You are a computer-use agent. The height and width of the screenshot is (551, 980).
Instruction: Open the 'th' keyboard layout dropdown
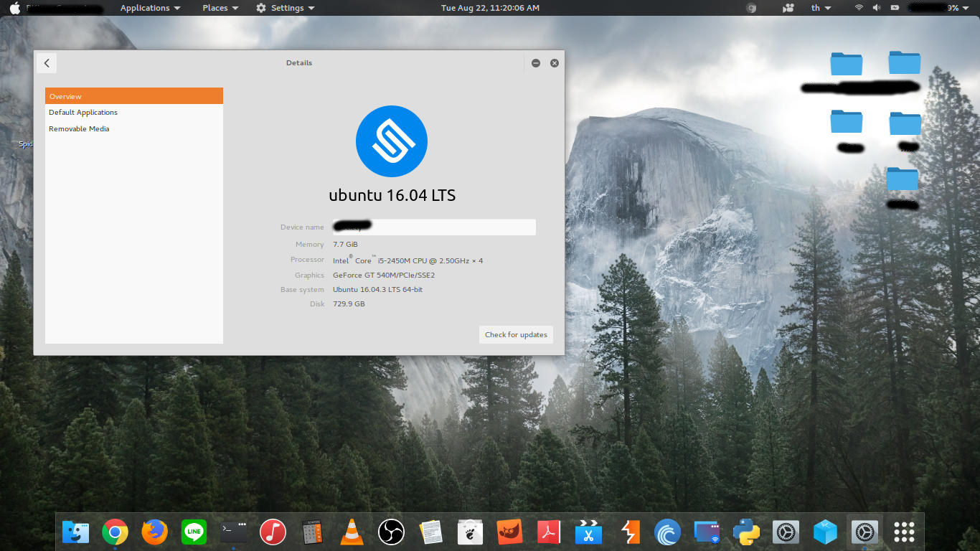click(x=821, y=8)
